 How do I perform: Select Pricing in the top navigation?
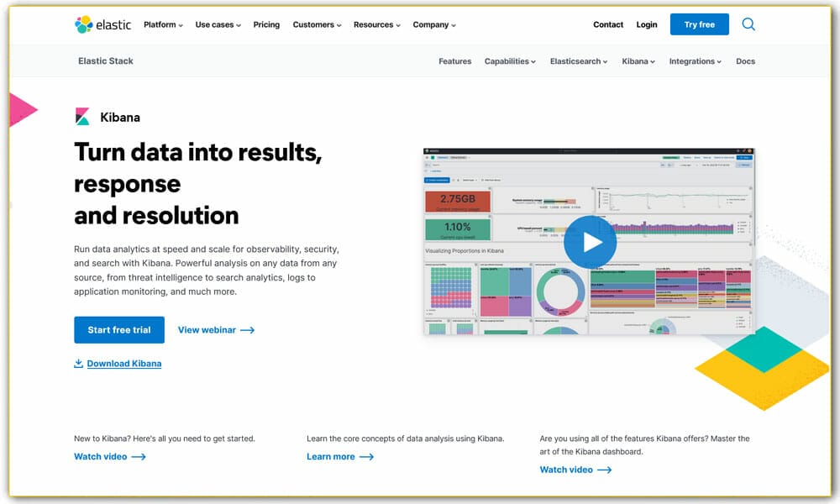(266, 24)
